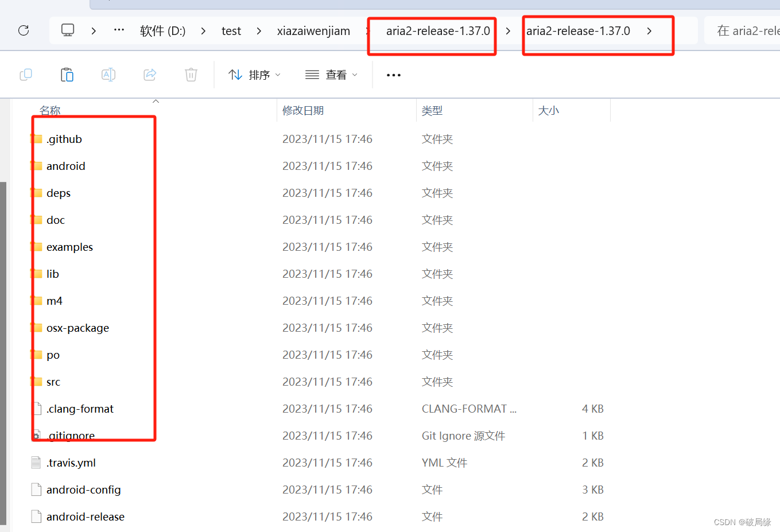Navigate to 软件 (D:) in breadcrumb
780x532 pixels.
click(x=162, y=30)
